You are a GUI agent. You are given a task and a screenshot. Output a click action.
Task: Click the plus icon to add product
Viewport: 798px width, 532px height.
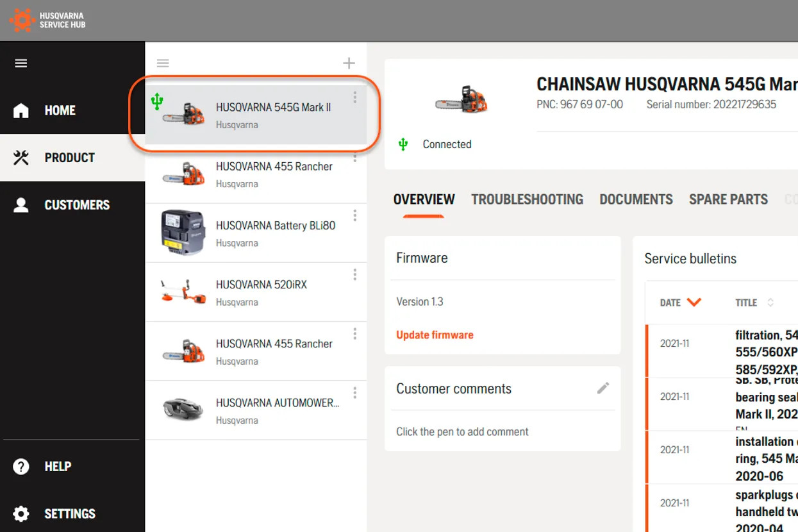(349, 63)
